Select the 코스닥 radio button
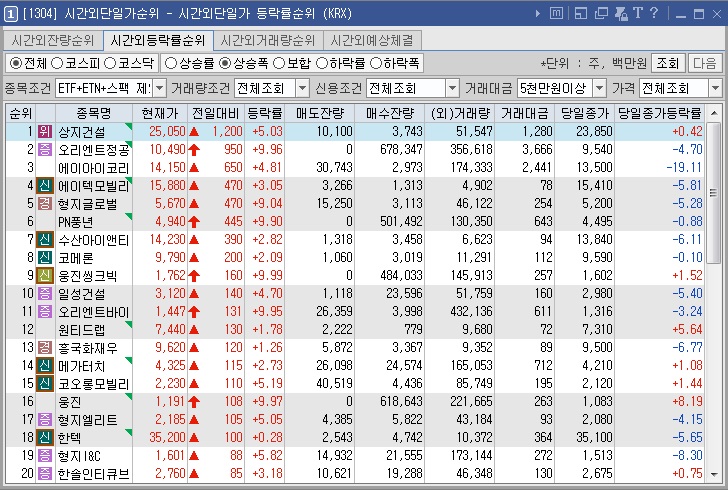728x490 pixels. pos(110,63)
